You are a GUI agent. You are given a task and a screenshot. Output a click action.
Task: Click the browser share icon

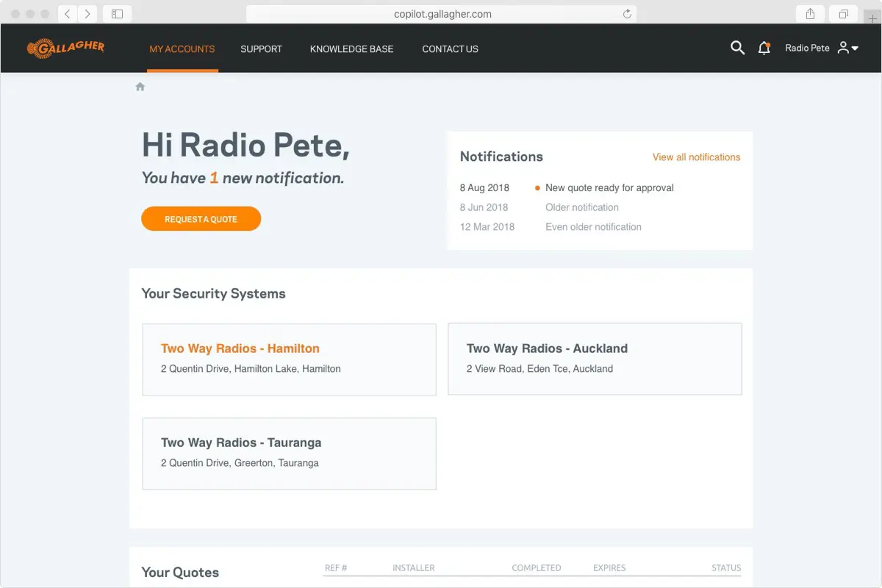pyautogui.click(x=810, y=14)
